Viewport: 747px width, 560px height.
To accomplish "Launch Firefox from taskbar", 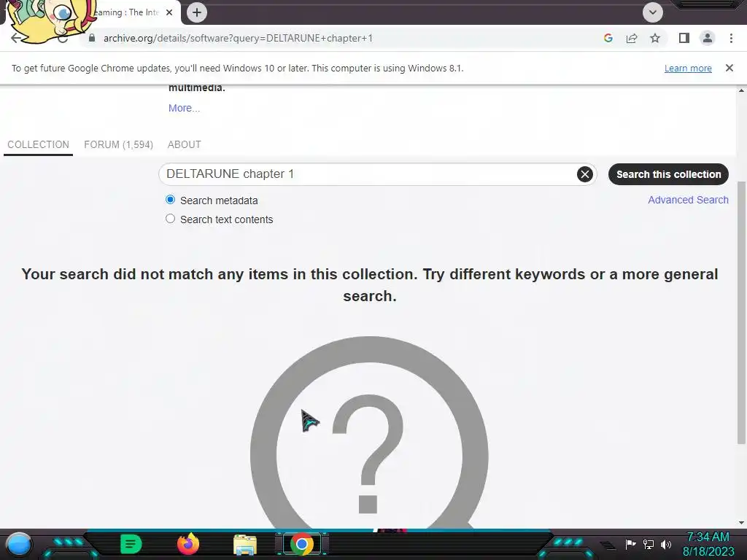I will pyautogui.click(x=188, y=544).
